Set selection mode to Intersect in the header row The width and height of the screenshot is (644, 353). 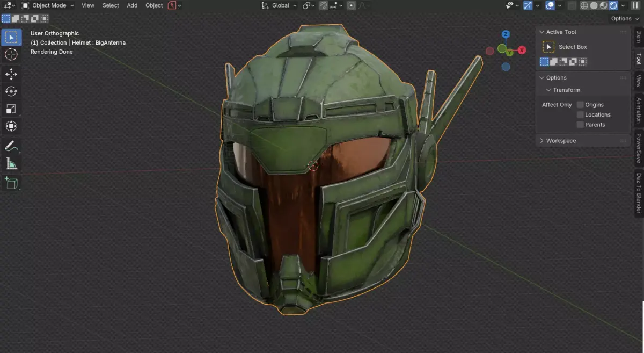pyautogui.click(x=44, y=18)
